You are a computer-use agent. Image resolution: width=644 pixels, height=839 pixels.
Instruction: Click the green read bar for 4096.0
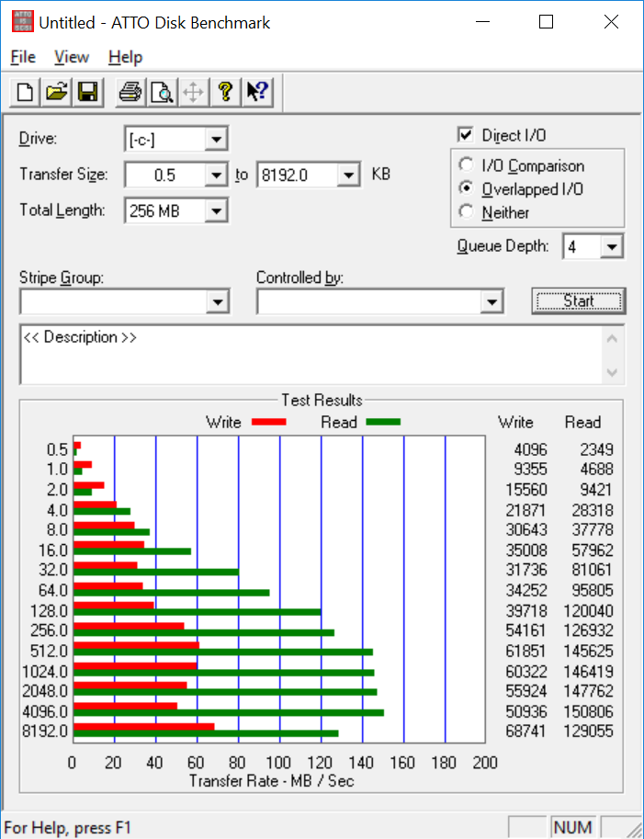coord(229,713)
